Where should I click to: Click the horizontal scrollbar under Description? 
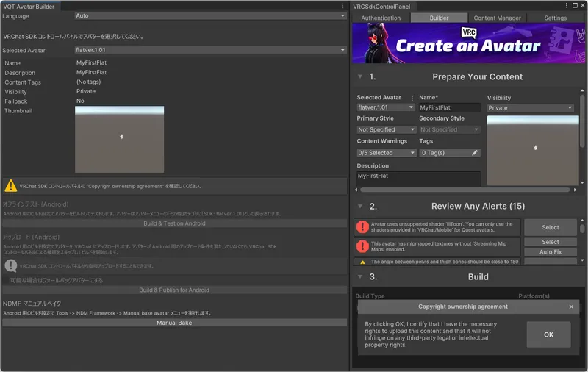[x=465, y=190]
